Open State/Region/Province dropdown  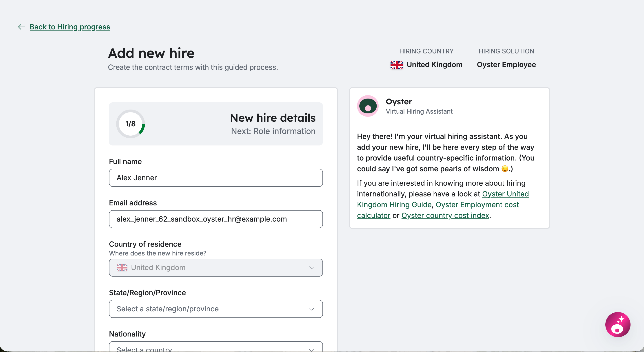click(x=216, y=309)
